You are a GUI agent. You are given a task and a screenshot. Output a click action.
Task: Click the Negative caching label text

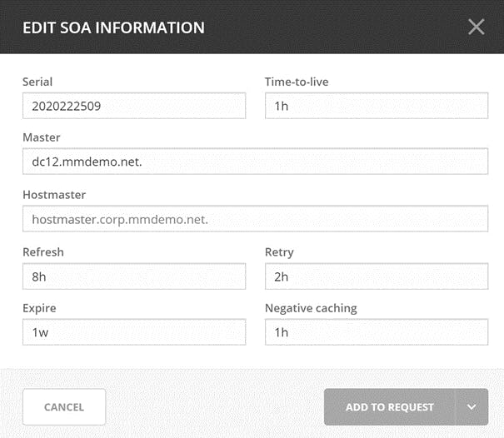(x=311, y=308)
